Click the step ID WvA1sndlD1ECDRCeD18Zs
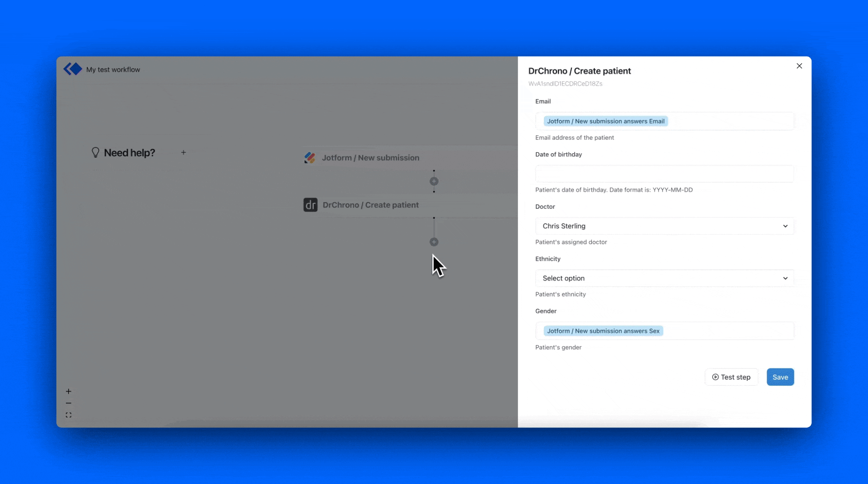This screenshot has height=484, width=868. (x=565, y=84)
